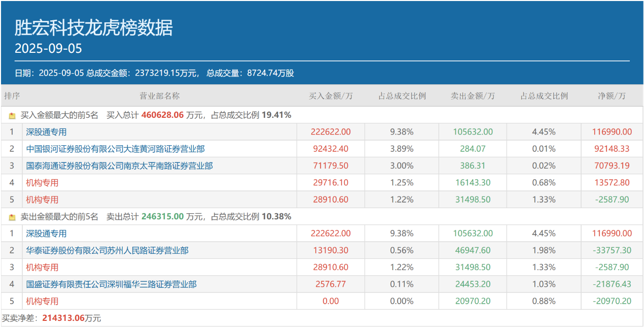This screenshot has width=644, height=328.
Task: Click the buy total value 460628.06
Action: [162, 115]
